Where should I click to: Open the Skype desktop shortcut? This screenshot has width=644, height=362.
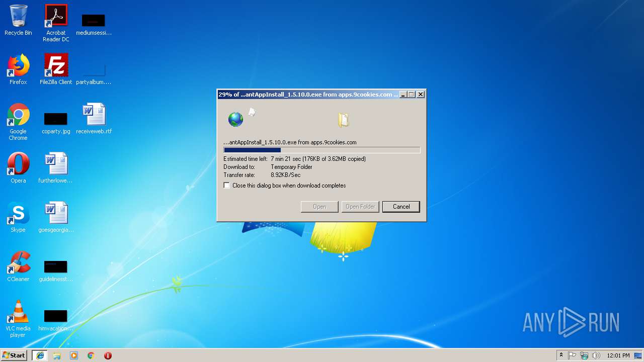click(x=18, y=217)
